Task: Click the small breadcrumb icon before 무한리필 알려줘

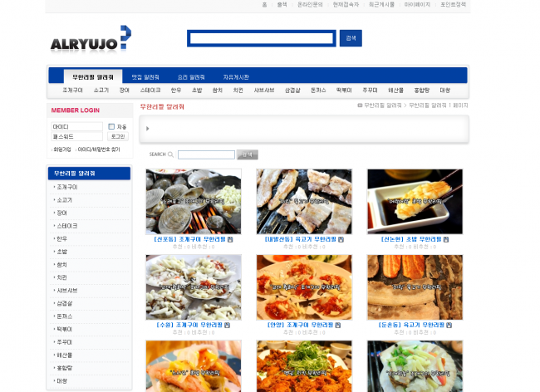Action: (x=360, y=105)
